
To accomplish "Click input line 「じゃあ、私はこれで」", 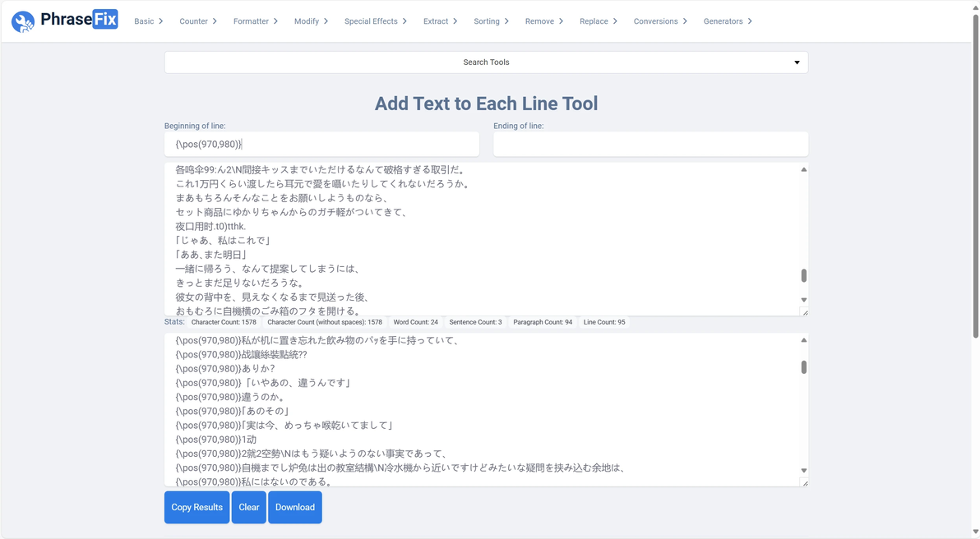I will (x=223, y=241).
